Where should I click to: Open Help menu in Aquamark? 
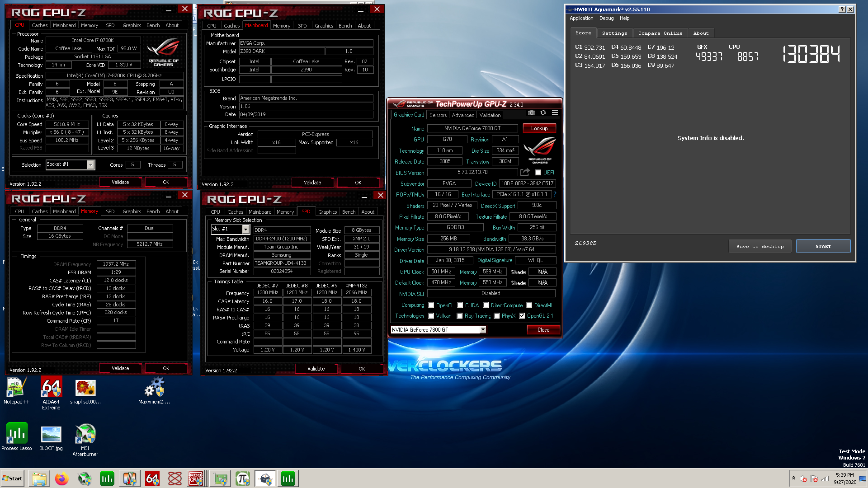point(624,18)
